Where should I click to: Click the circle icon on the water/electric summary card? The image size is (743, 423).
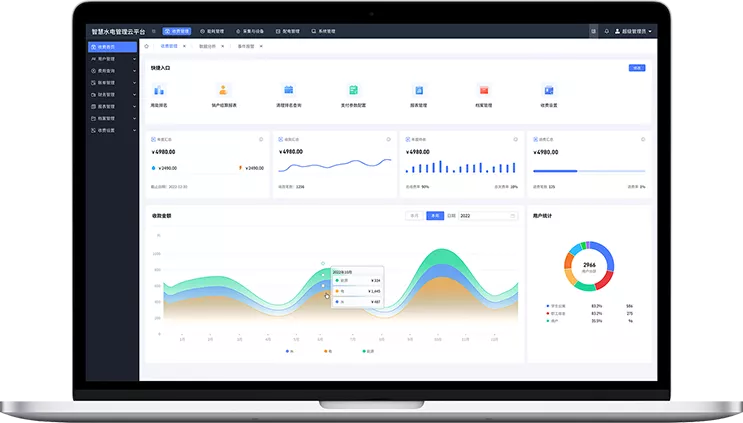point(261,139)
